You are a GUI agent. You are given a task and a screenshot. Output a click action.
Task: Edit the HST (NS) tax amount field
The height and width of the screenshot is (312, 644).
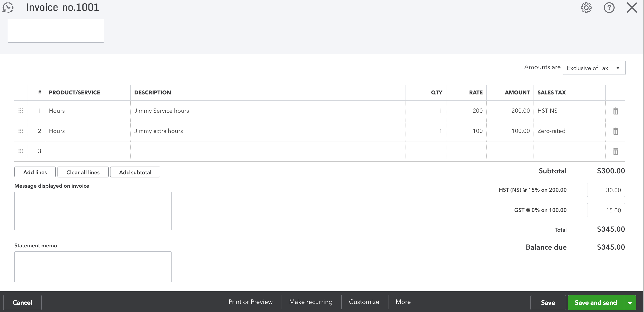(606, 190)
